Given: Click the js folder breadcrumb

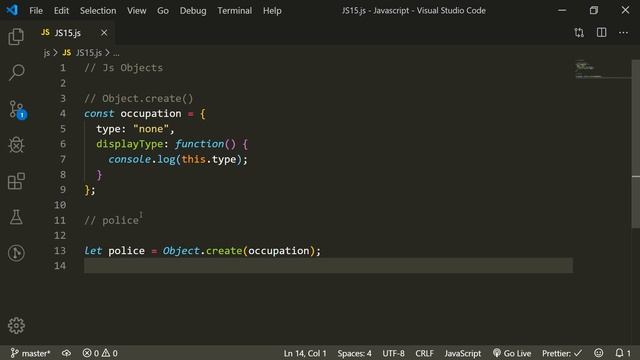Looking at the screenshot, I should click(x=47, y=53).
